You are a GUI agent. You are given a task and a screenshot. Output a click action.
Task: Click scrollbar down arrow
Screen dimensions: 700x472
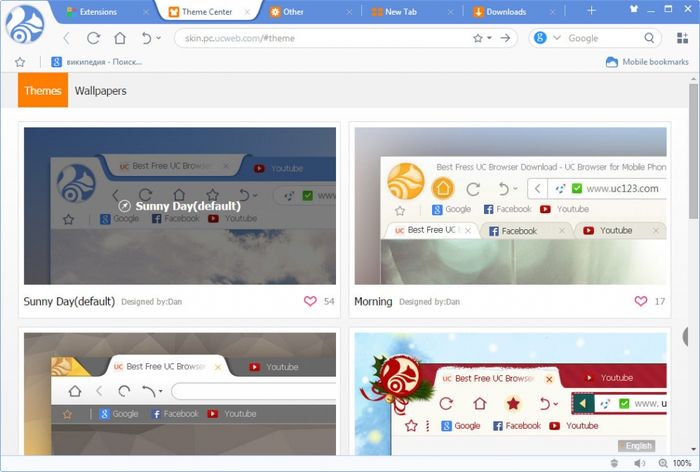(693, 449)
